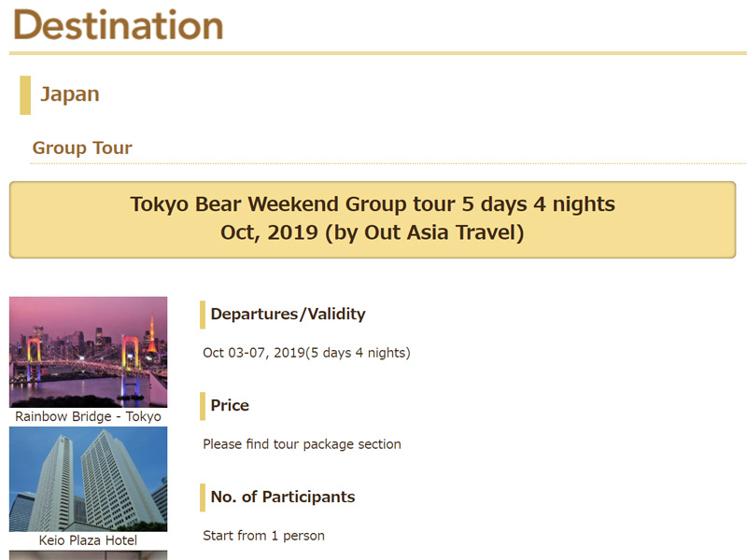Click the Price heading
747x560 pixels.
230,406
